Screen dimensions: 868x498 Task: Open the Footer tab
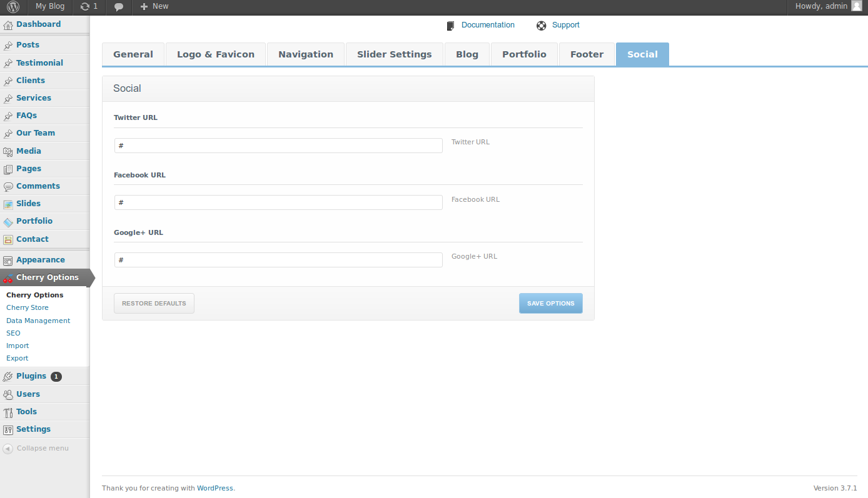587,54
